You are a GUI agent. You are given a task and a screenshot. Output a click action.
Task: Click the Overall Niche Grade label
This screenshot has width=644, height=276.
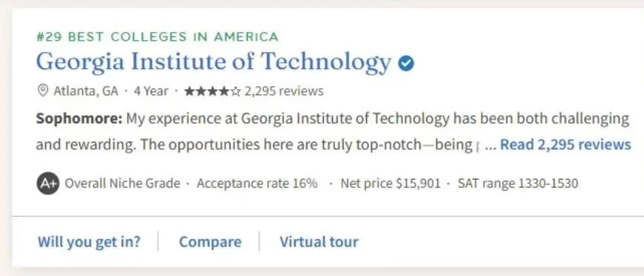point(122,183)
